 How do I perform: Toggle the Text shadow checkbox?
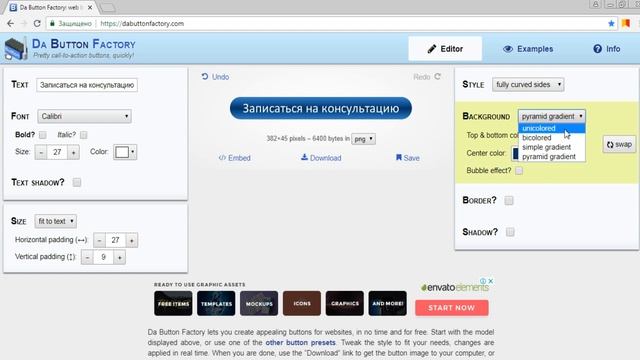coord(77,182)
